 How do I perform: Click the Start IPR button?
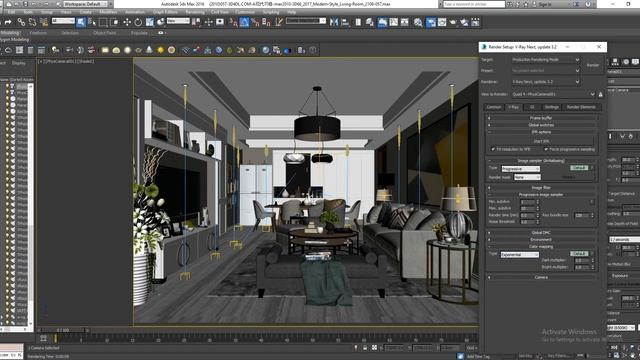pos(541,141)
